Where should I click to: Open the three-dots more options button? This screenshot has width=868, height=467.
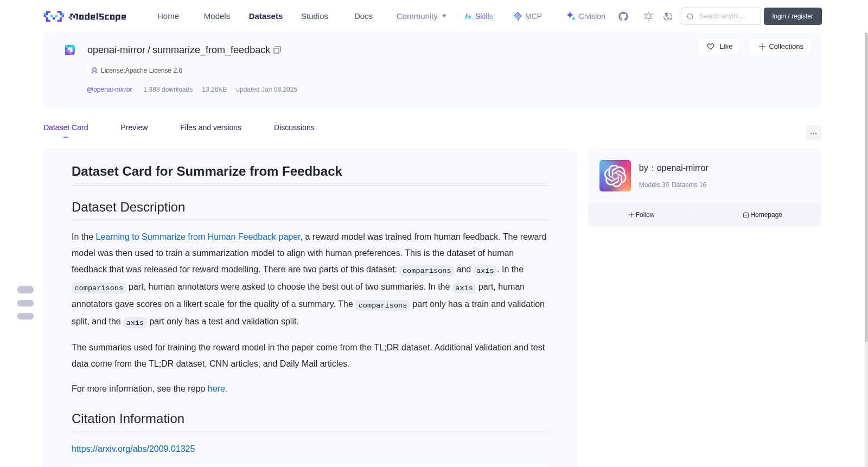click(x=814, y=133)
